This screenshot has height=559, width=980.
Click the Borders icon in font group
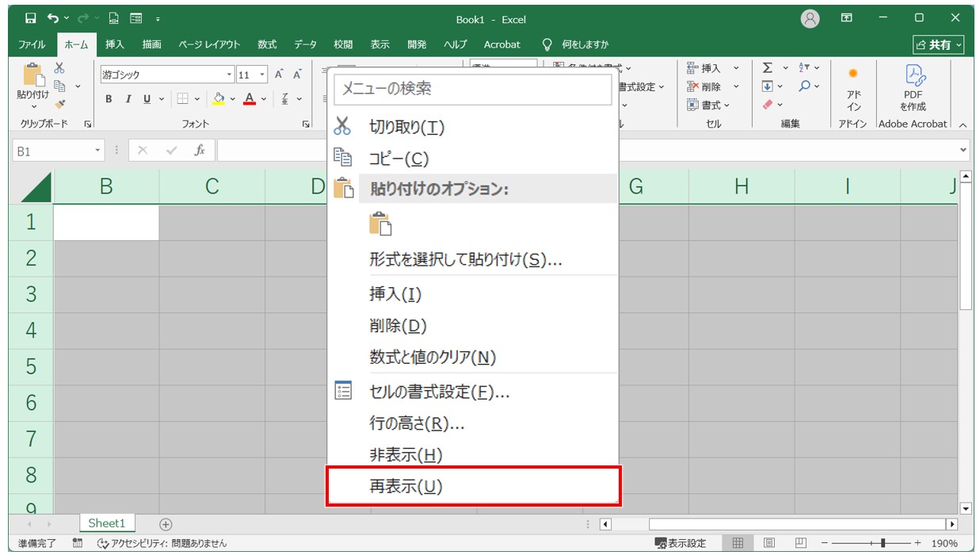click(x=181, y=99)
